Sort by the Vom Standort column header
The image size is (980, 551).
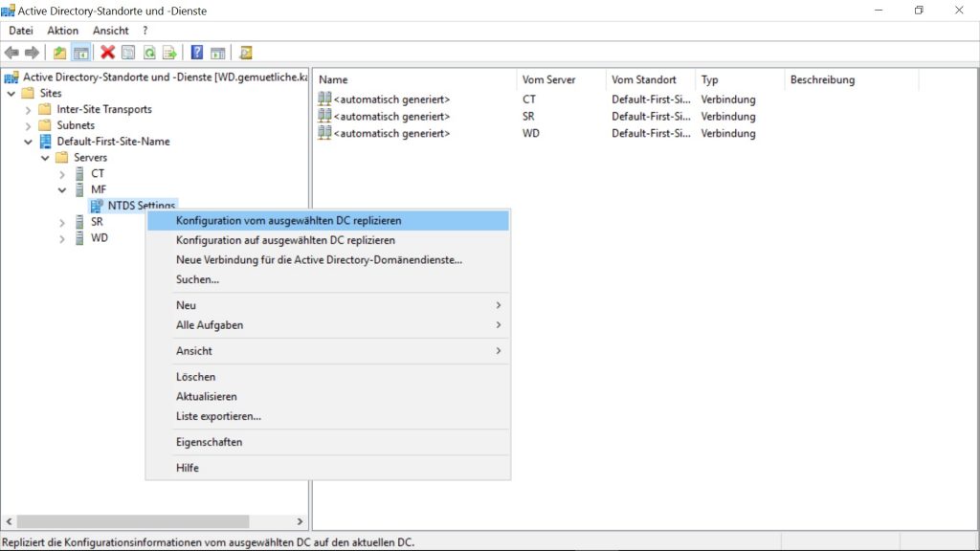[651, 79]
